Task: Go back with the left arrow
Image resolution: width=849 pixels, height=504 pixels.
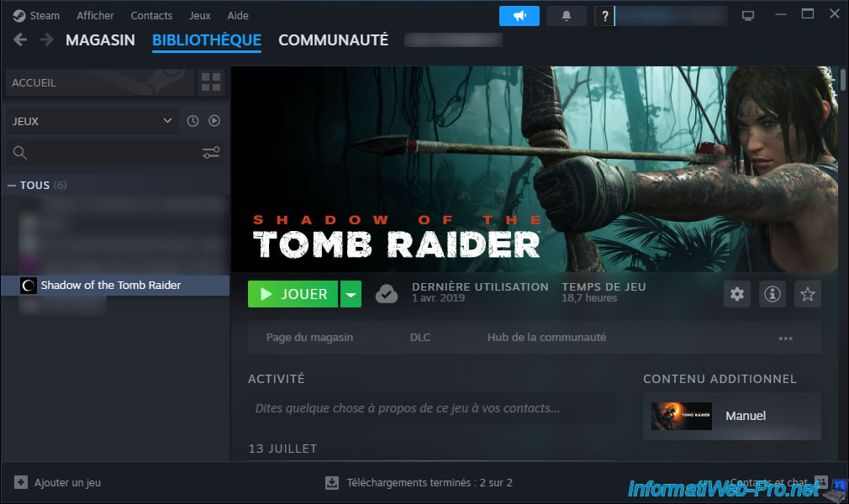Action: (x=20, y=39)
